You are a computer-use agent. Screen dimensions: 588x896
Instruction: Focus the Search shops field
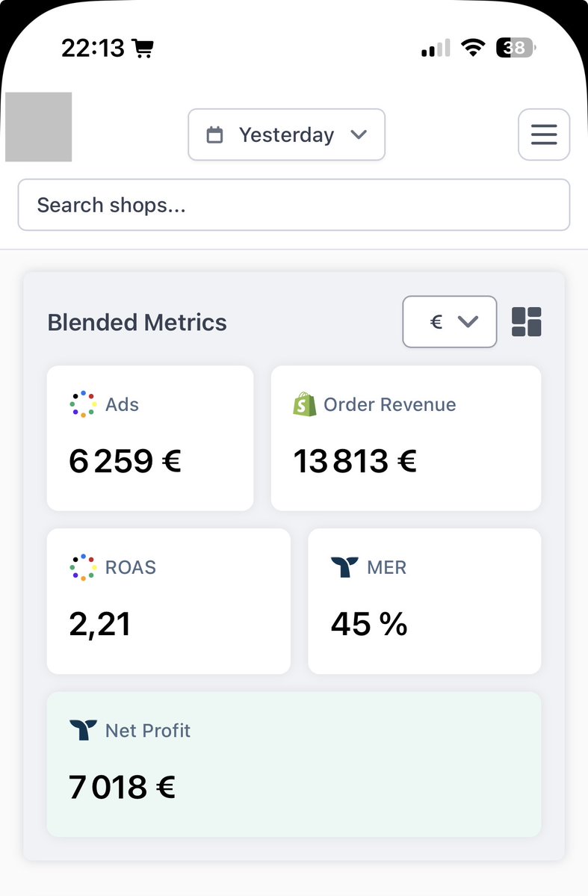pyautogui.click(x=294, y=205)
